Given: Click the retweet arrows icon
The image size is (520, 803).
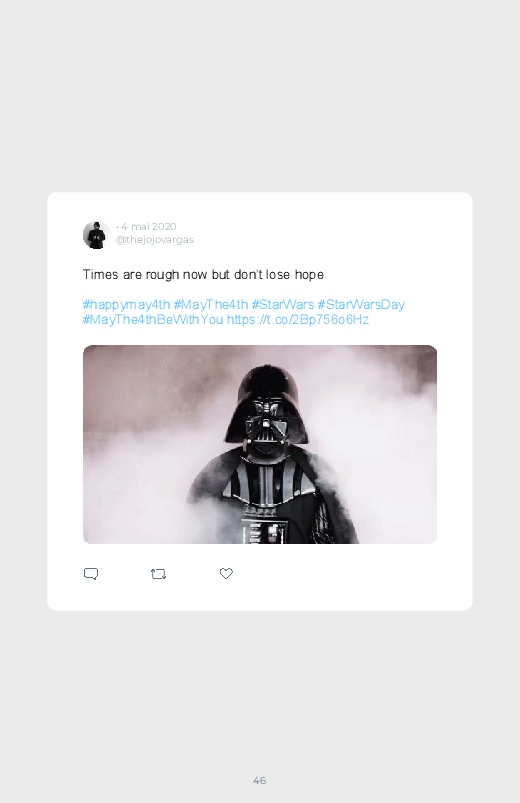Looking at the screenshot, I should pos(158,574).
